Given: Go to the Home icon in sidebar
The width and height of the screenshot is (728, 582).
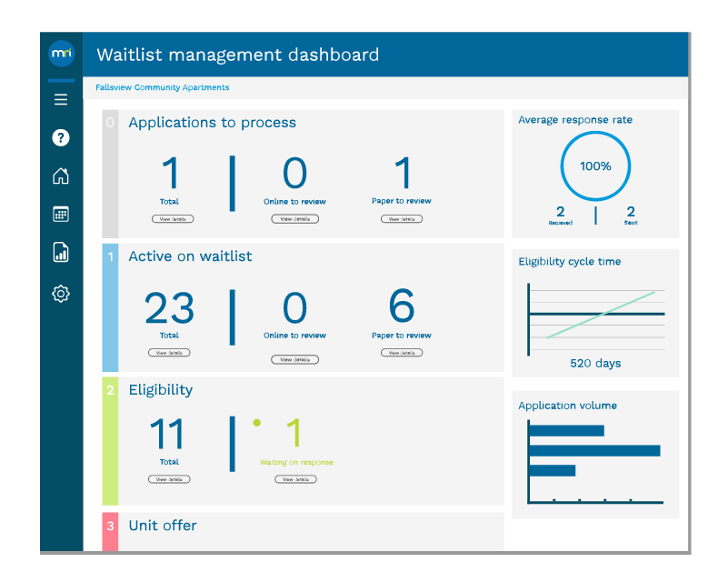Looking at the screenshot, I should point(61,176).
